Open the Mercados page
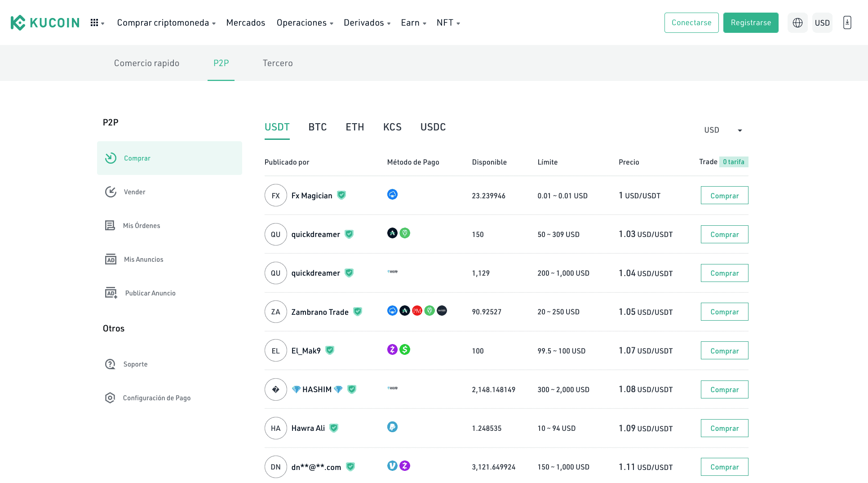Viewport: 868px width, 483px height. pyautogui.click(x=246, y=22)
